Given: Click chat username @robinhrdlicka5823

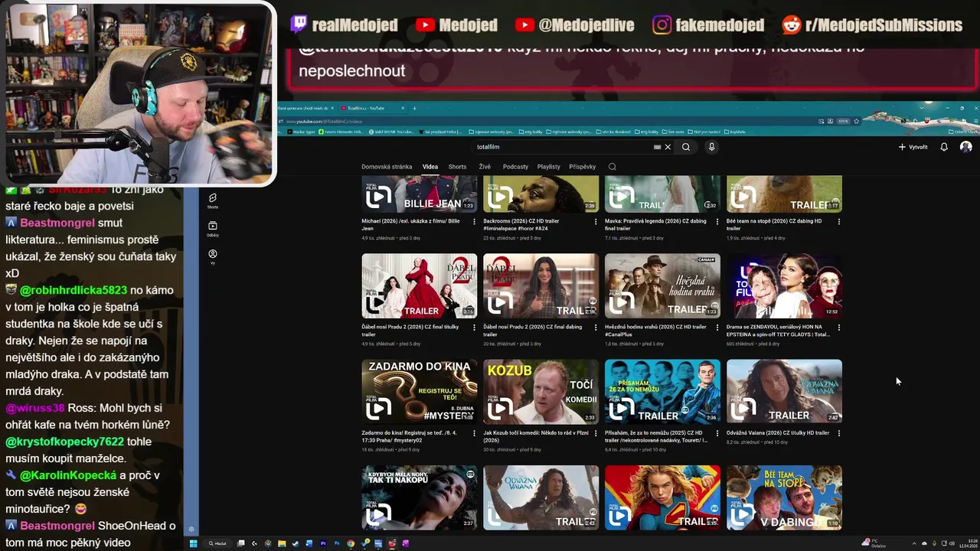Looking at the screenshot, I should pyautogui.click(x=73, y=291).
